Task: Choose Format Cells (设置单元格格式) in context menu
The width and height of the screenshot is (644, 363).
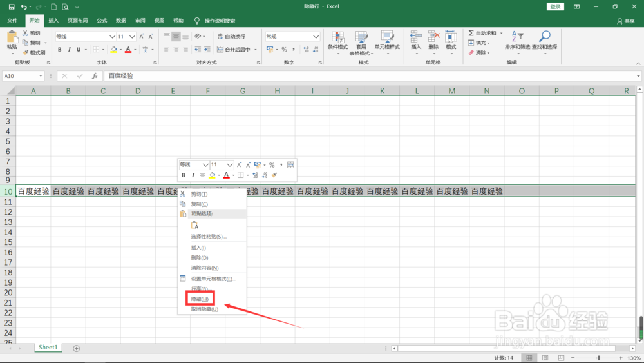Action: pos(213,279)
